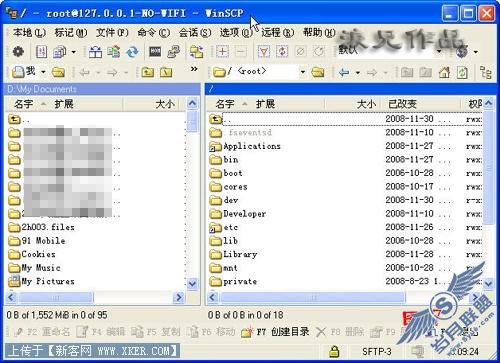This screenshot has height=363, width=500.
Task: Open remote open-folder icon beside path dropdown
Action: click(x=318, y=72)
